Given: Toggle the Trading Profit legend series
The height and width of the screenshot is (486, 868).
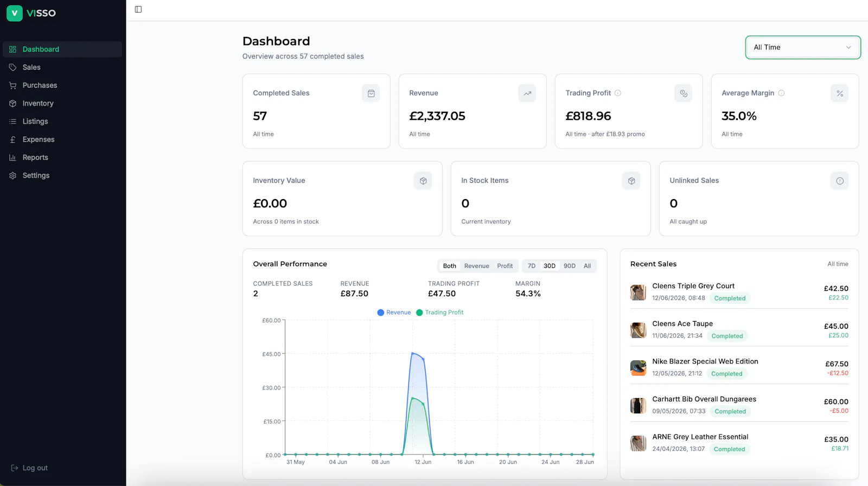Looking at the screenshot, I should pyautogui.click(x=440, y=312).
